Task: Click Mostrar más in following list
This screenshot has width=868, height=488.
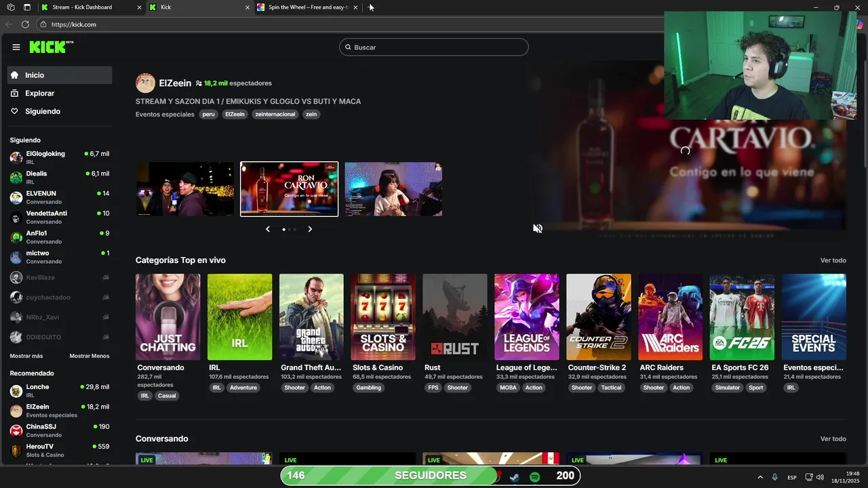Action: pos(26,356)
